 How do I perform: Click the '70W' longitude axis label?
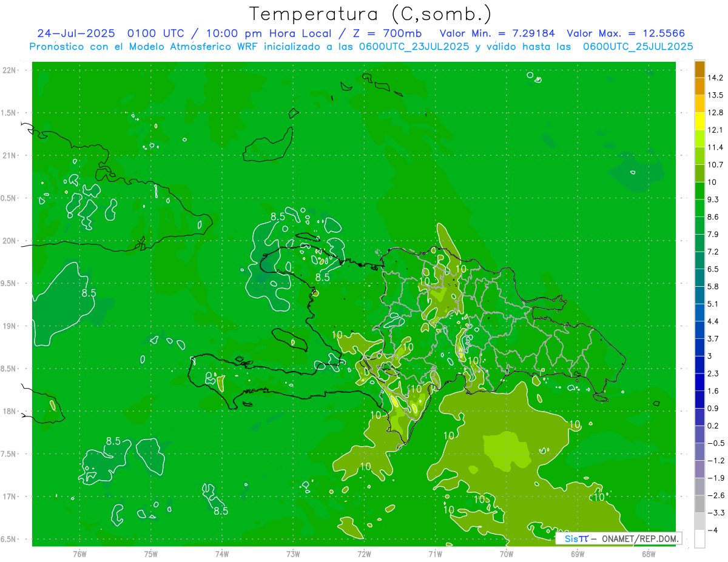507,554
